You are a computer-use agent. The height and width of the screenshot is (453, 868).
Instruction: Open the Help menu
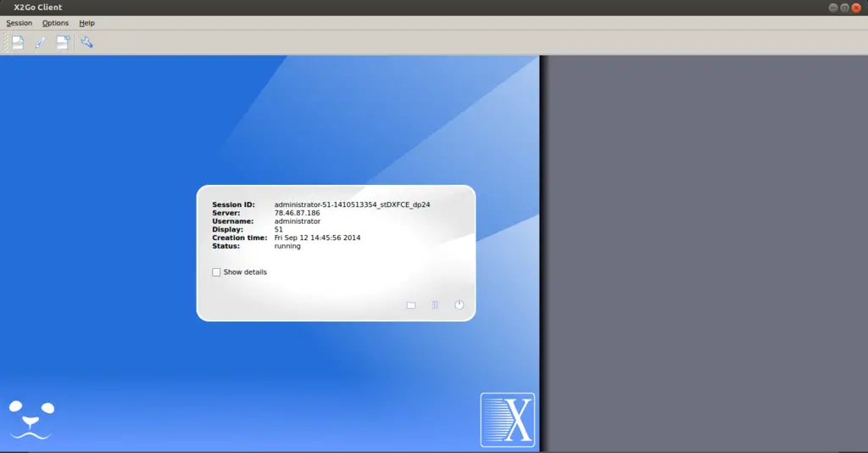coord(86,23)
